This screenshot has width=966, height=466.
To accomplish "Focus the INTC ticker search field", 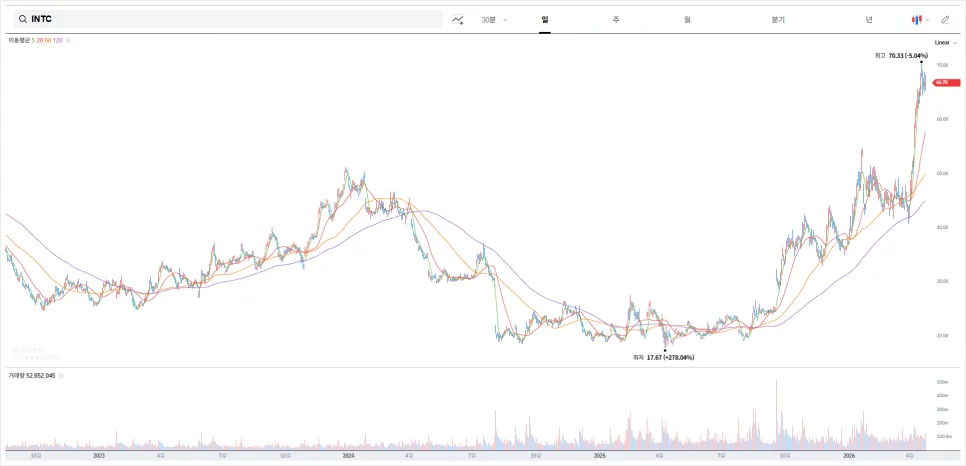I will click(x=228, y=19).
